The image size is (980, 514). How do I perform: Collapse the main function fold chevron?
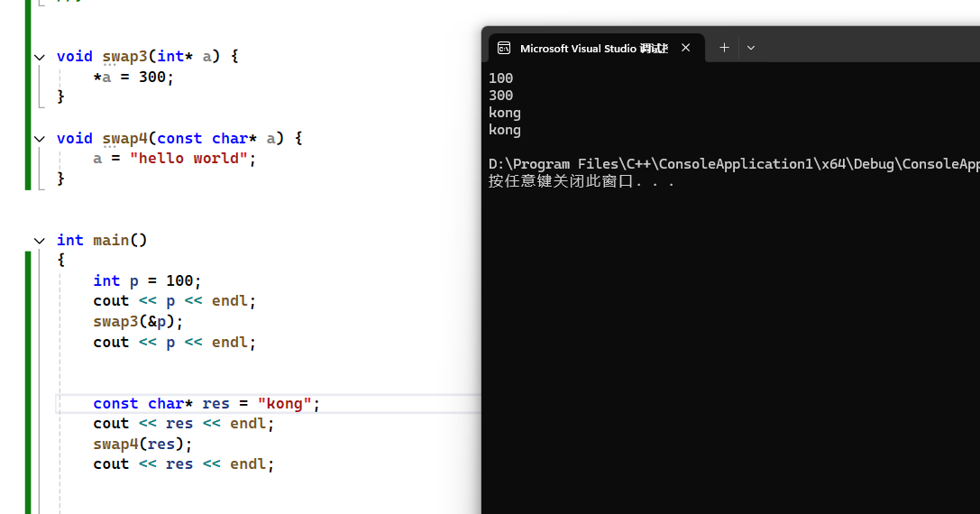(x=39, y=241)
